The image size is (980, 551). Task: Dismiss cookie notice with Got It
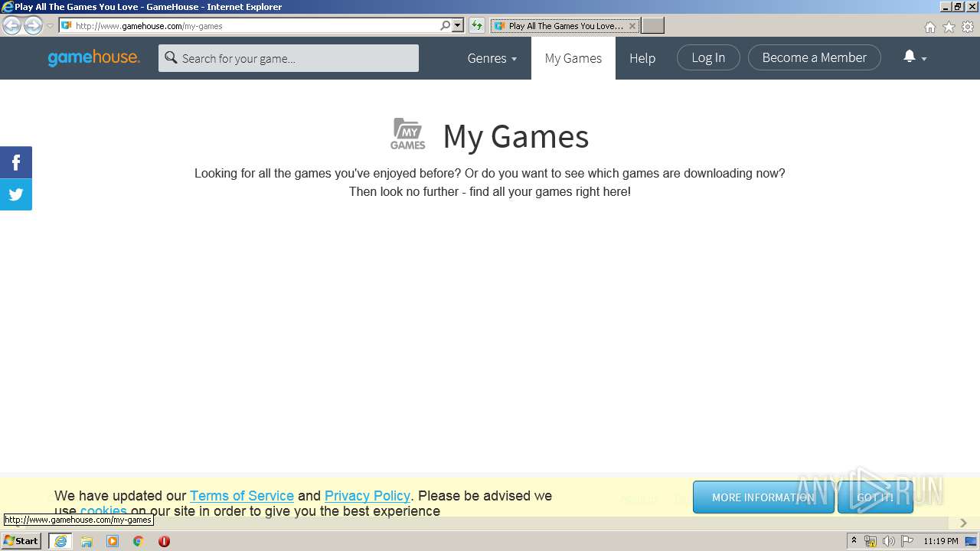875,497
